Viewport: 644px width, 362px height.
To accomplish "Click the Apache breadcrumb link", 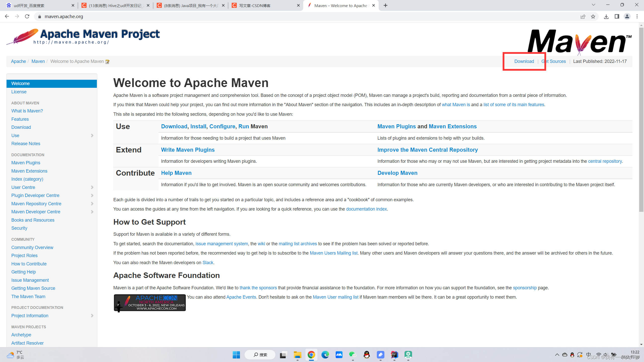I will [18, 61].
